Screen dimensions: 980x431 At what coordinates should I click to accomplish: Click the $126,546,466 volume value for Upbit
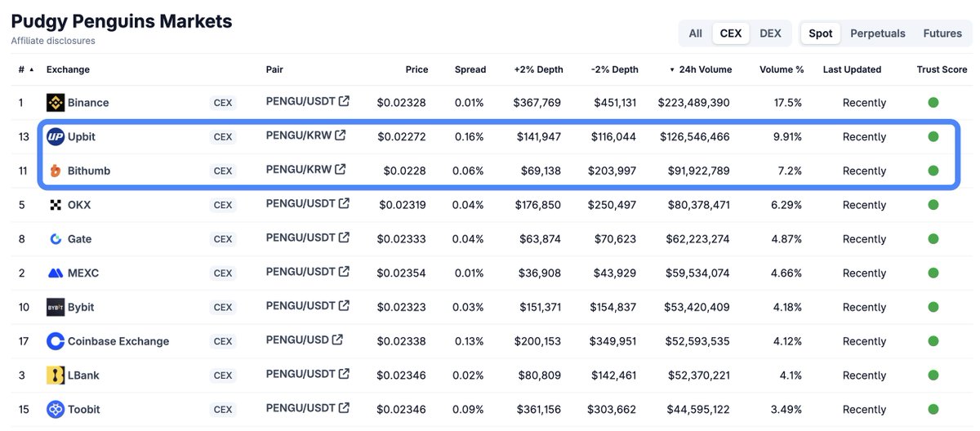pos(693,136)
